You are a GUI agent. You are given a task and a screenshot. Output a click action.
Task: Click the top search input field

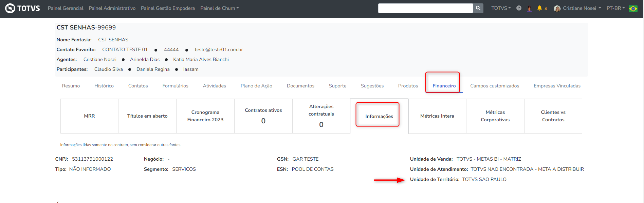point(425,8)
